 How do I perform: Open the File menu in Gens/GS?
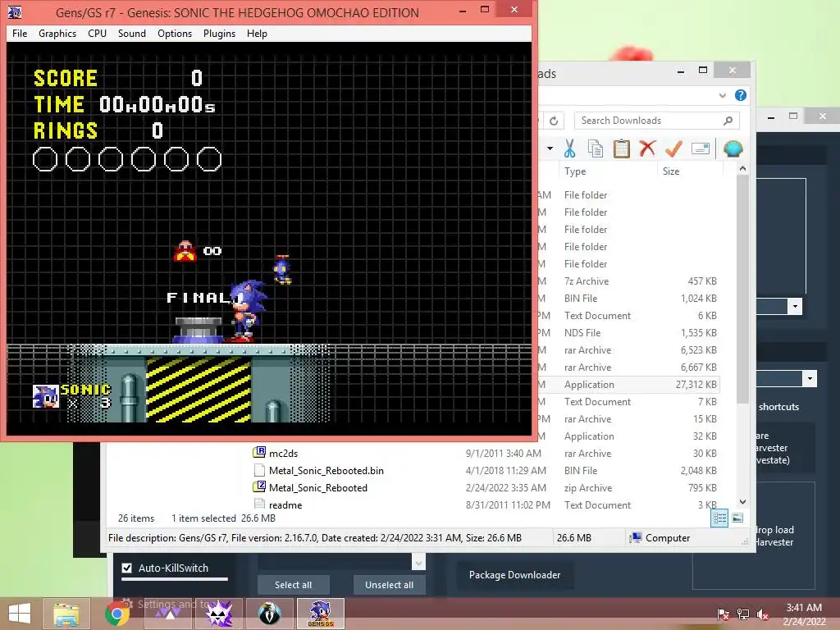pos(20,33)
